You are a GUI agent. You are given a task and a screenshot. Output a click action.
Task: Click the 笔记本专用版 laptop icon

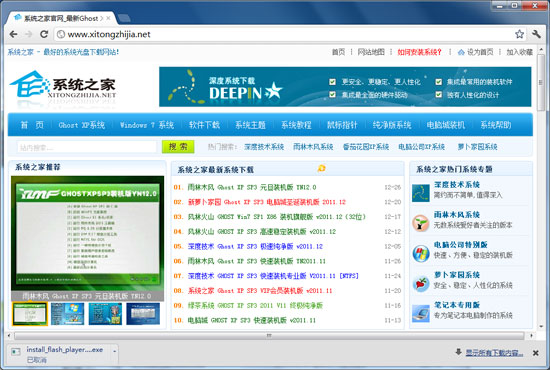click(x=421, y=313)
